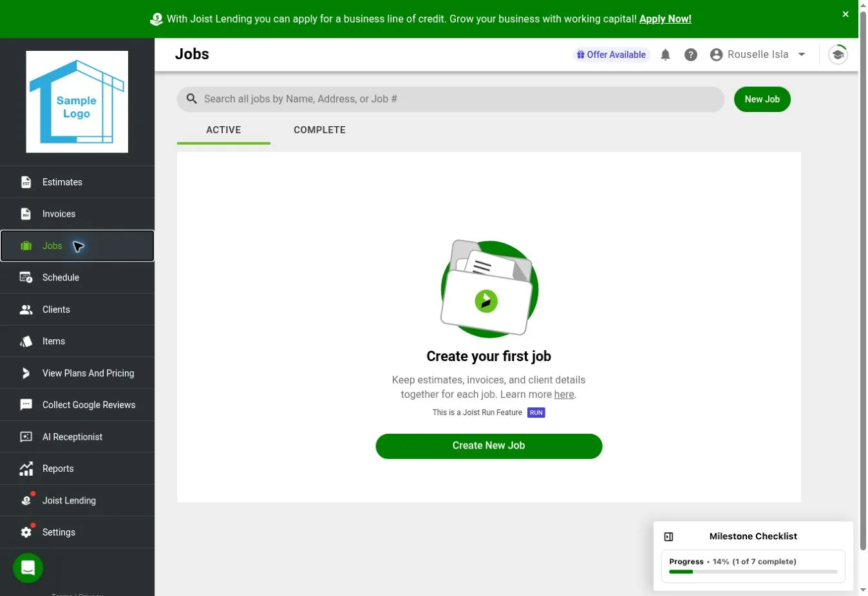Image resolution: width=868 pixels, height=596 pixels.
Task: Click the Create New Job button
Action: 489,446
